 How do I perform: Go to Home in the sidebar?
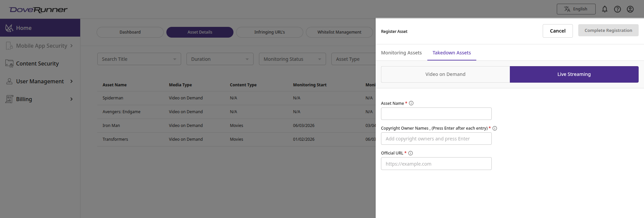pyautogui.click(x=40, y=28)
